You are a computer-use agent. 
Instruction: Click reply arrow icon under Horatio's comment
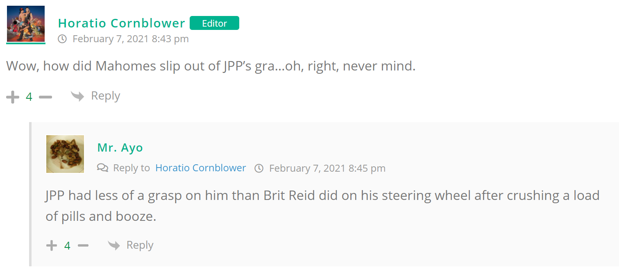(x=77, y=96)
